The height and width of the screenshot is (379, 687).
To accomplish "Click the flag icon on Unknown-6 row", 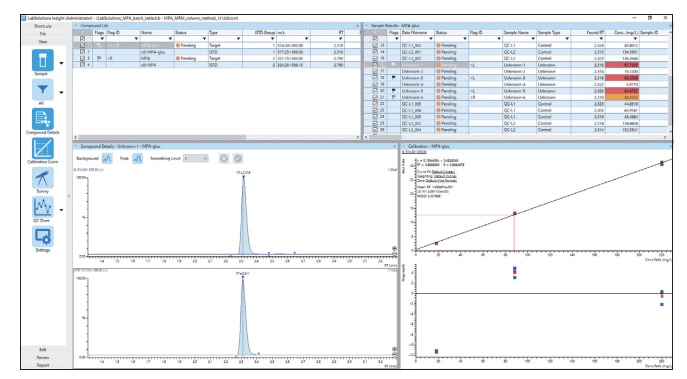I will [393, 97].
